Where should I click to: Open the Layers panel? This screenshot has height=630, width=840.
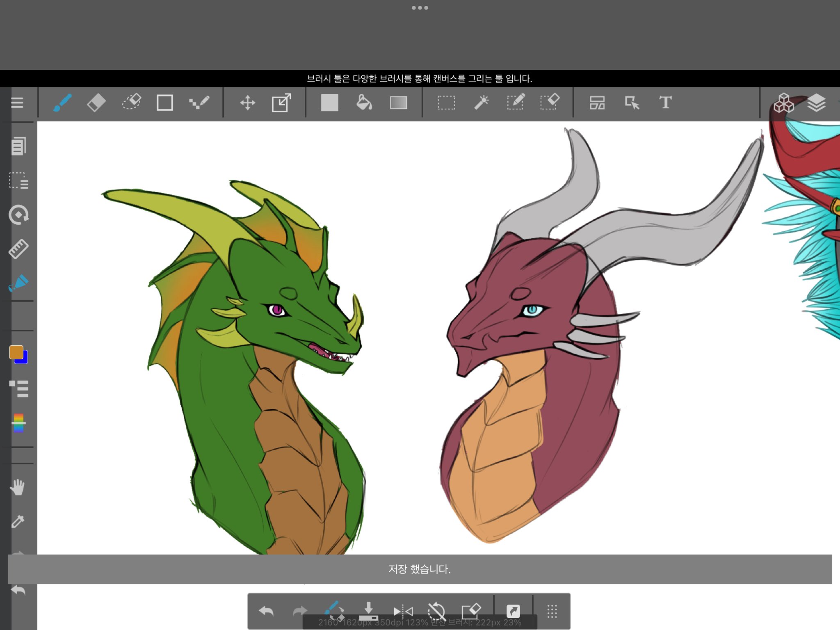pos(816,103)
